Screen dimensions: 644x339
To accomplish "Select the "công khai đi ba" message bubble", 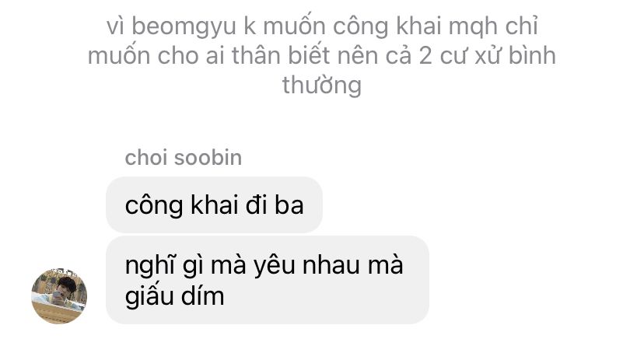I will pyautogui.click(x=214, y=204).
